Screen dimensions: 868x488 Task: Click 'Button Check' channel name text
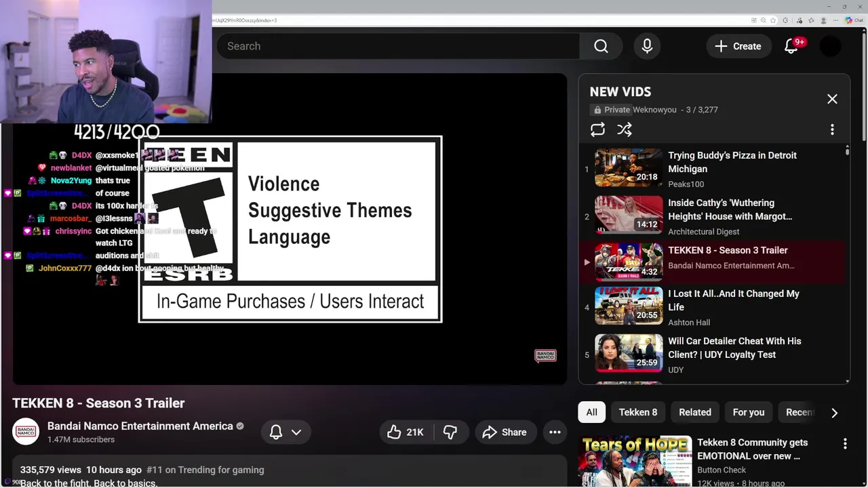722,470
